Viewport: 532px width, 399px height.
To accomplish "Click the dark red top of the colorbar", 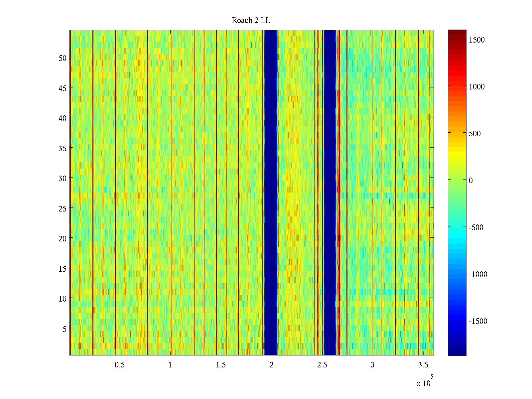I will (x=457, y=33).
